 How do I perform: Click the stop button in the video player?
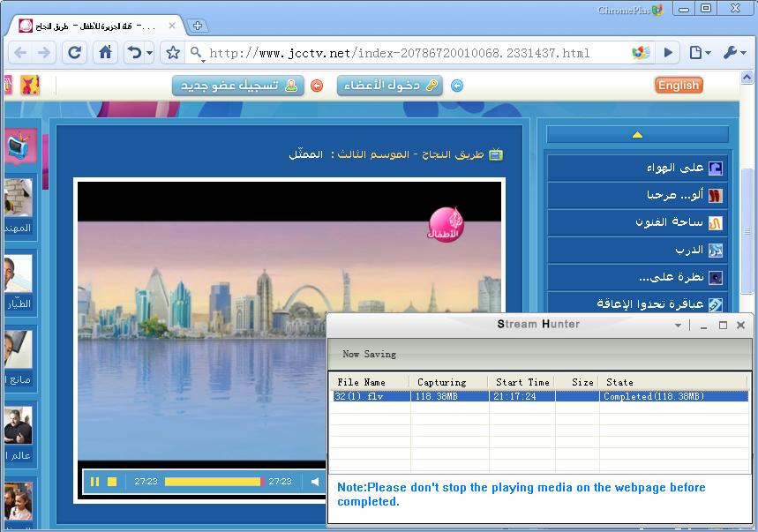pos(112,481)
